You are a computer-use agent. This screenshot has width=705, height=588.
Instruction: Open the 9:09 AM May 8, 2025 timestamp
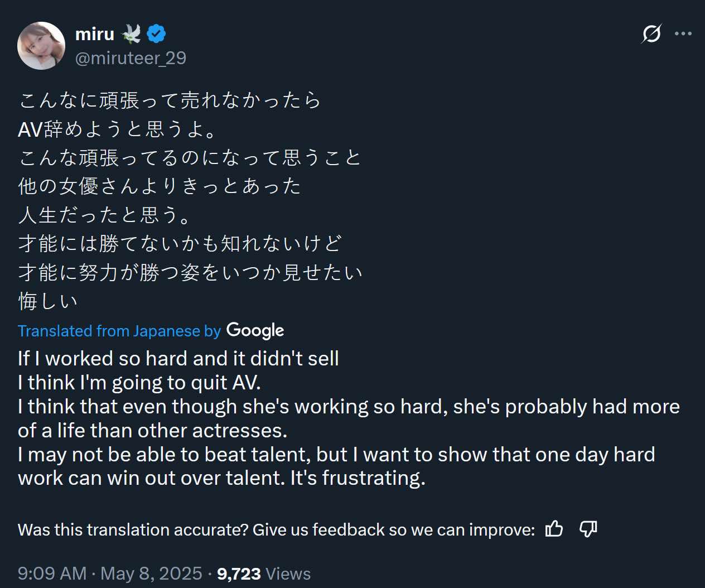coord(109,573)
